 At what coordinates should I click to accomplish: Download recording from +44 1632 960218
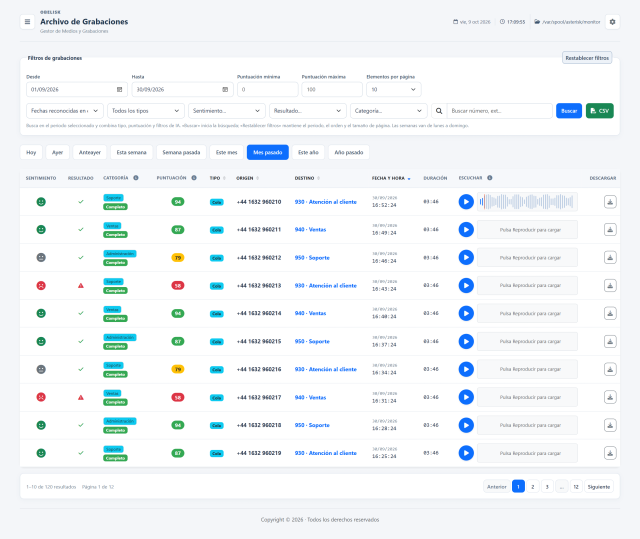coord(610,425)
